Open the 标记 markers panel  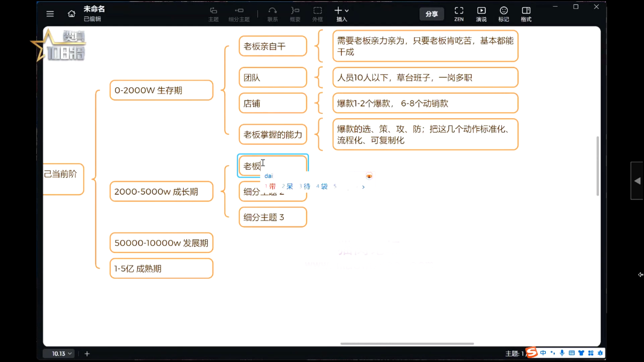pos(504,14)
